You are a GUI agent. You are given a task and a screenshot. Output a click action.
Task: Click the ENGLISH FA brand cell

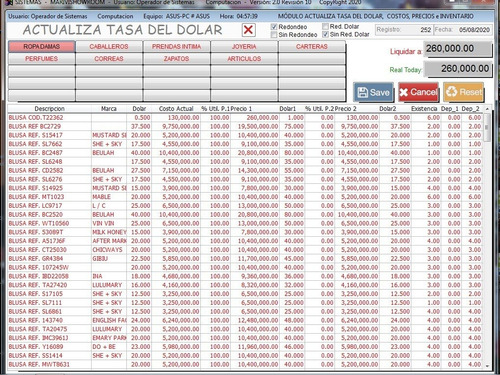pyautogui.click(x=109, y=320)
